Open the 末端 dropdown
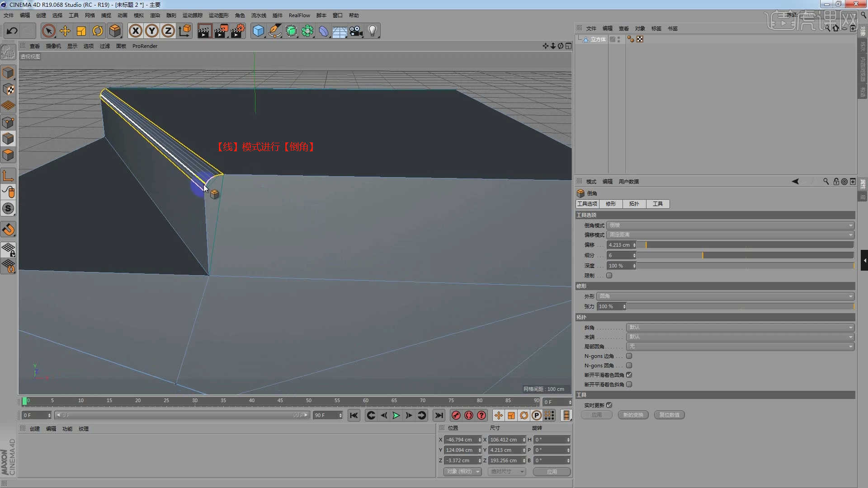Image resolution: width=868 pixels, height=488 pixels. pos(740,337)
